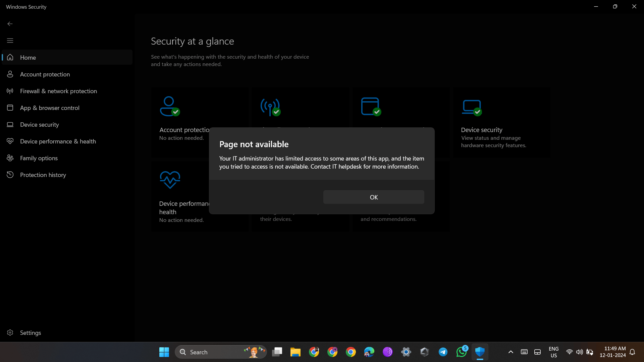This screenshot has width=644, height=362.
Task: Click the Device security laptop tile icon
Action: tap(472, 107)
